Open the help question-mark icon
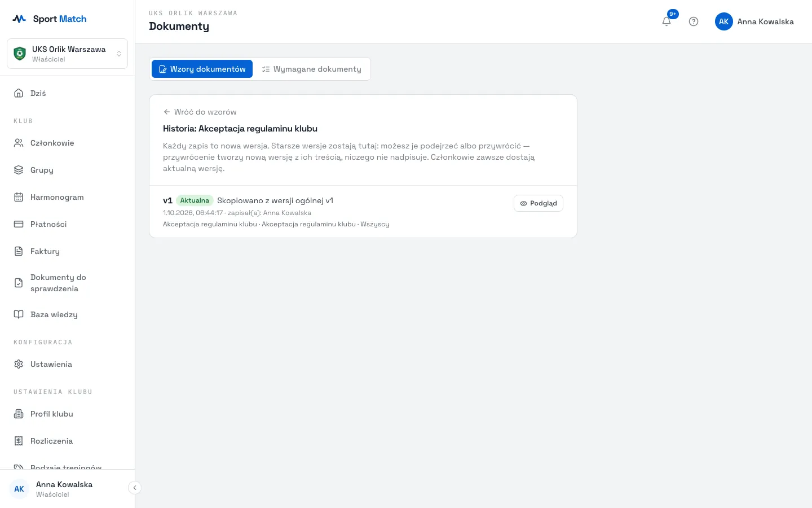Screen dimensions: 812x508 694,21
